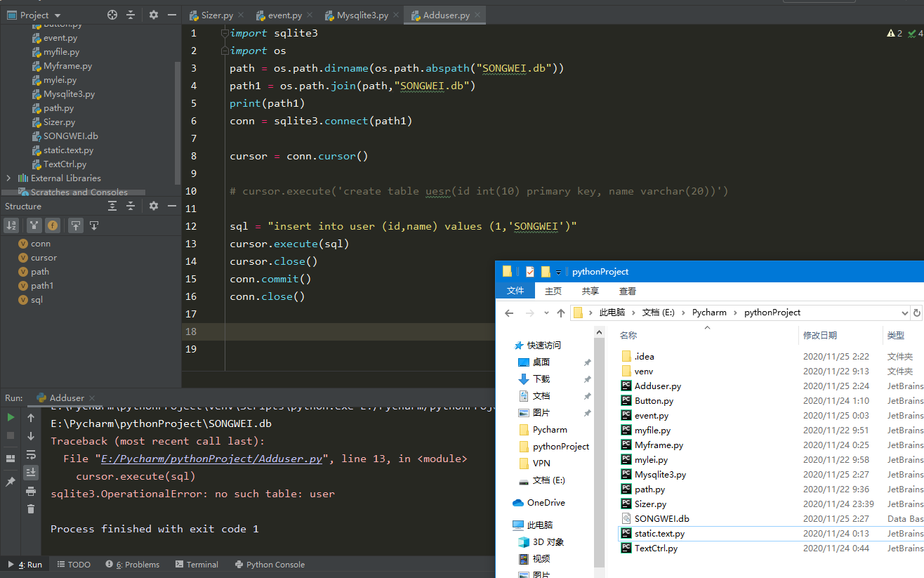The image size is (924, 578).
Task: Toggle scroll to end in Run console
Action: tap(31, 473)
